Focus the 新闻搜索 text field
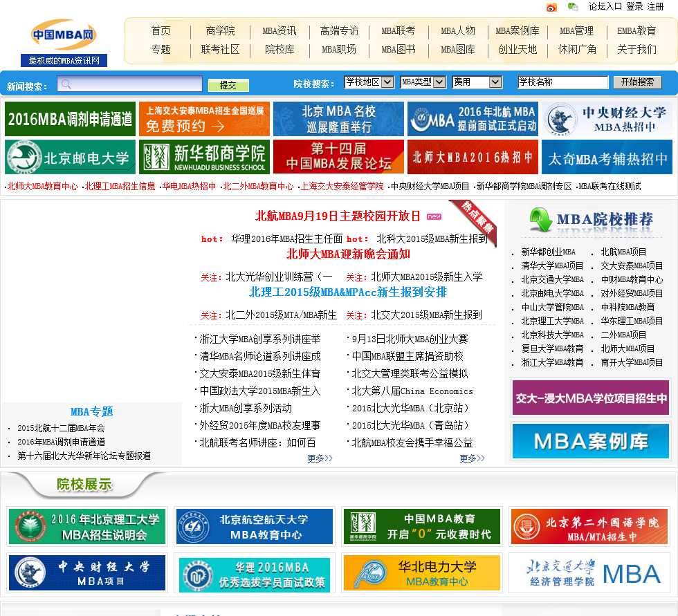678x616 pixels. click(129, 84)
